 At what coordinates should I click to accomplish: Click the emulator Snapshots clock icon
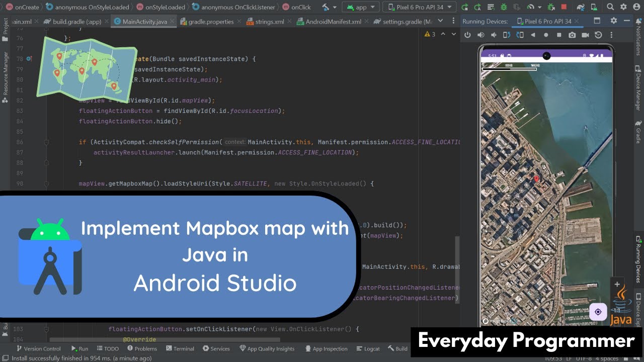point(598,35)
